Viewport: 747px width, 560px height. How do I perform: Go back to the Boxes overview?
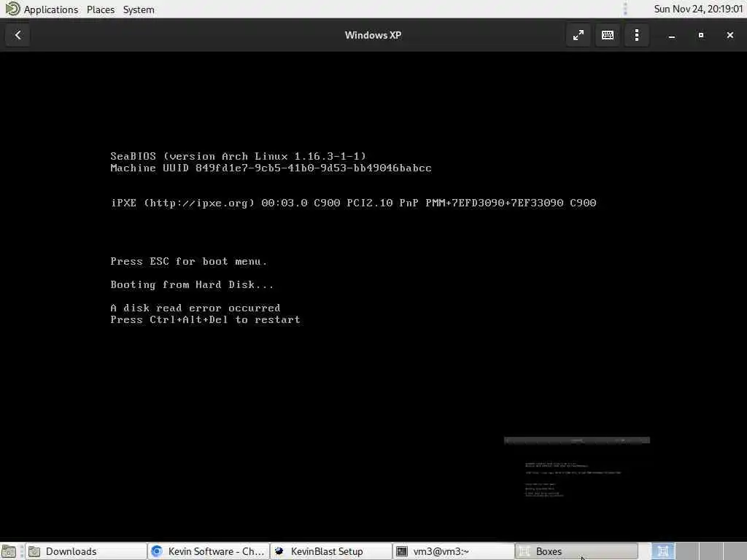click(x=18, y=35)
